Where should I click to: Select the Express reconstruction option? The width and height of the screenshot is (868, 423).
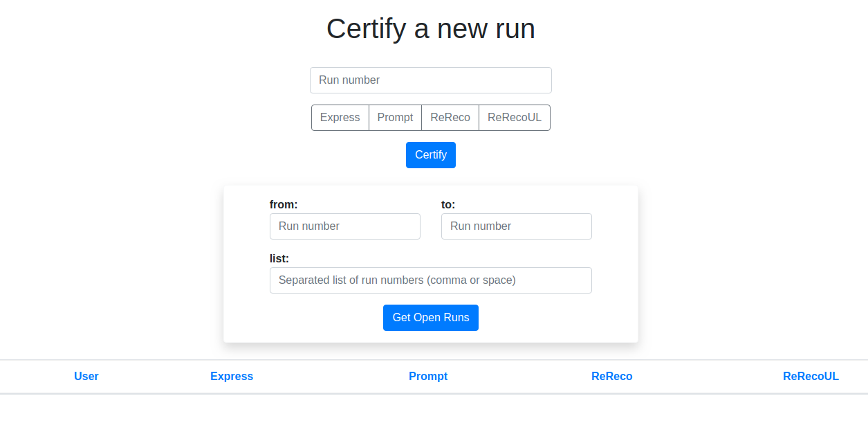tap(340, 118)
